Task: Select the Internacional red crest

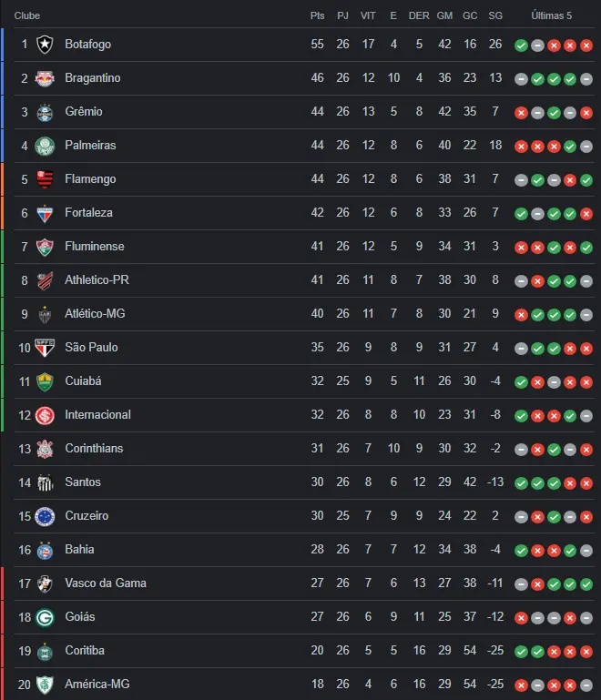Action: click(x=45, y=415)
